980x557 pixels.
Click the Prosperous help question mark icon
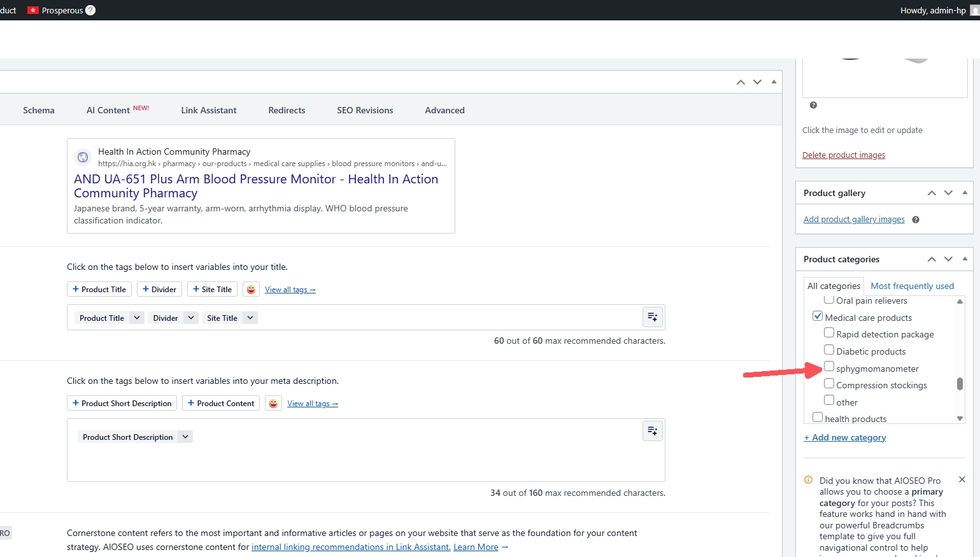[x=90, y=10]
